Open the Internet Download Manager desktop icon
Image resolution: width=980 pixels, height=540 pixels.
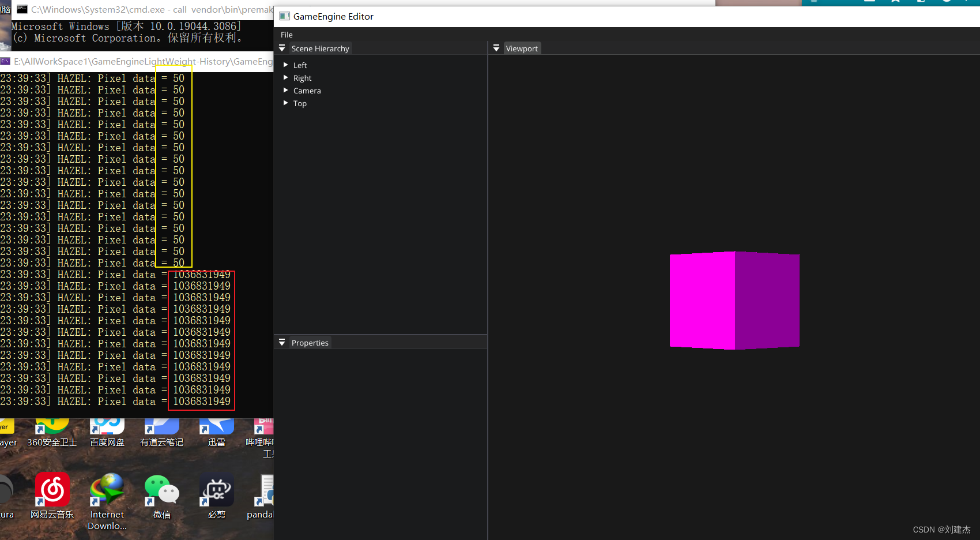pyautogui.click(x=107, y=502)
